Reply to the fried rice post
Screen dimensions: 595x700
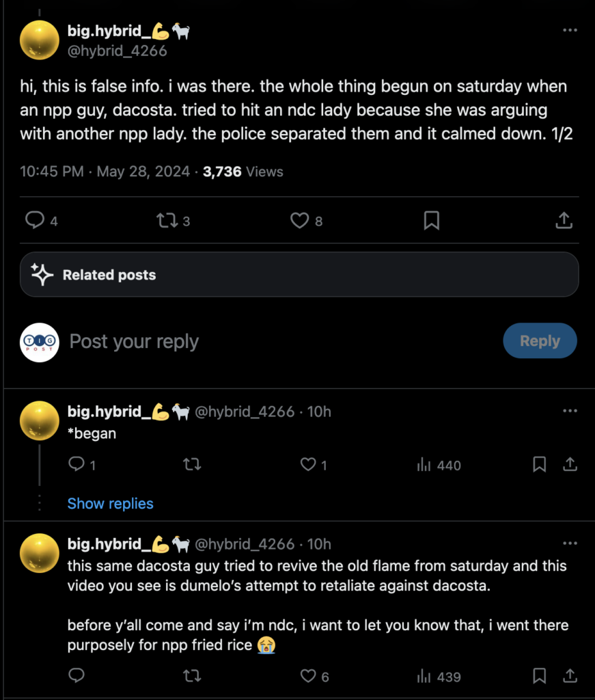click(77, 676)
